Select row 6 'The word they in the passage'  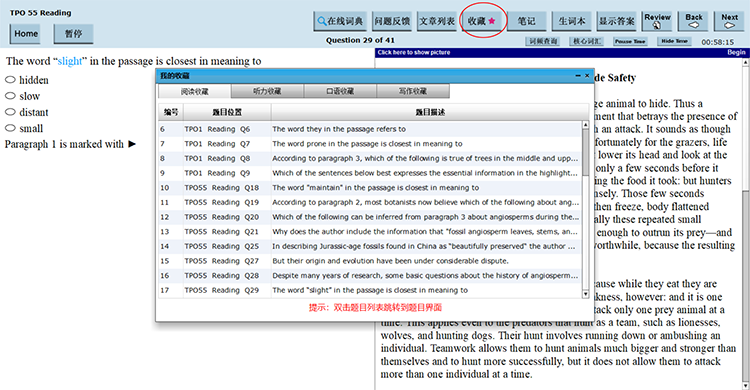point(370,129)
